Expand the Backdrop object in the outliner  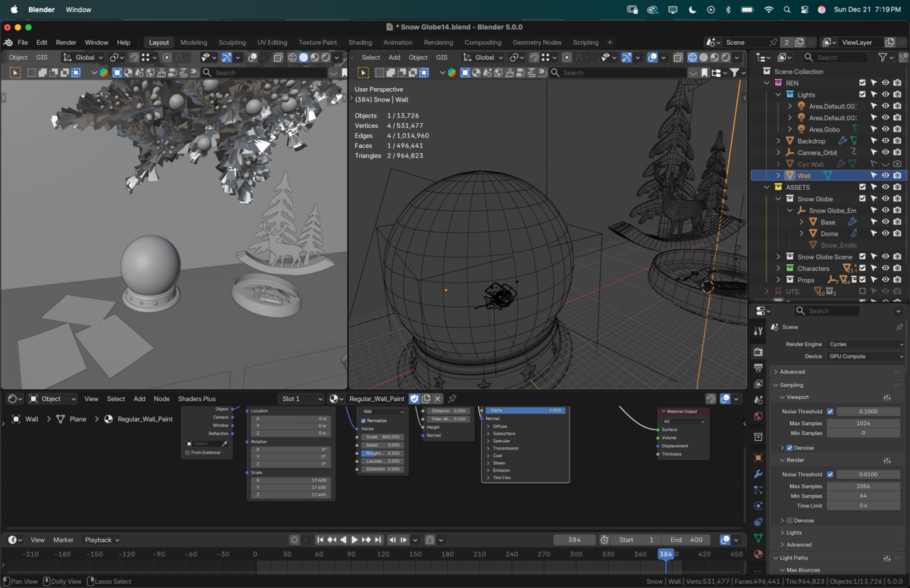pyautogui.click(x=778, y=141)
